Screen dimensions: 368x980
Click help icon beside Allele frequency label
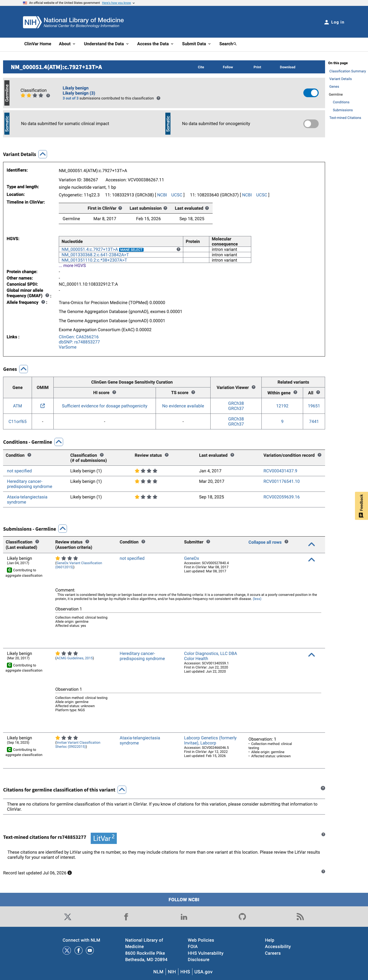pos(43,302)
